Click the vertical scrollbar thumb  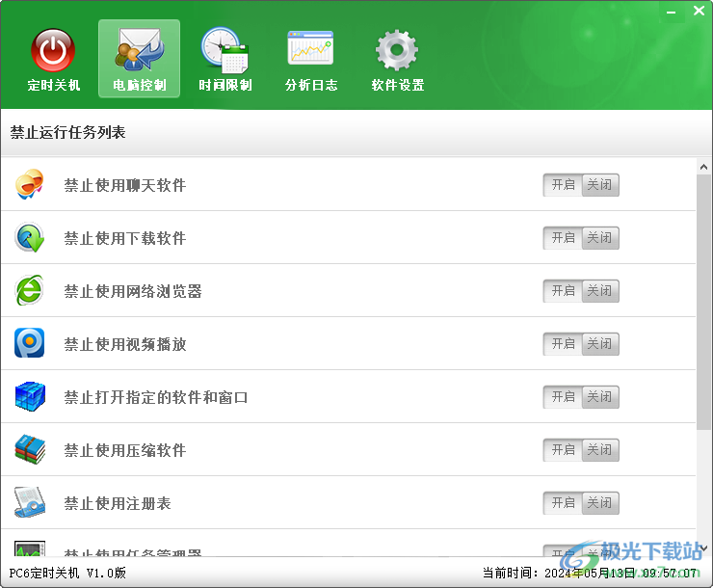pyautogui.click(x=703, y=302)
